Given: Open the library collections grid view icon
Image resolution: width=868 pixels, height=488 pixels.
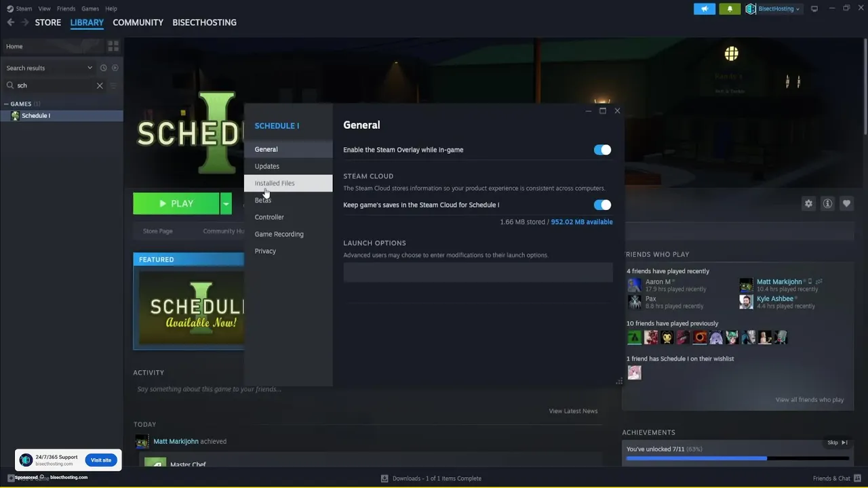Looking at the screenshot, I should click(113, 46).
